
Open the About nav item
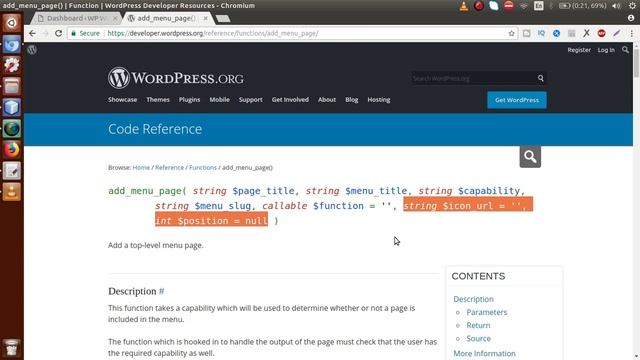[x=327, y=100]
